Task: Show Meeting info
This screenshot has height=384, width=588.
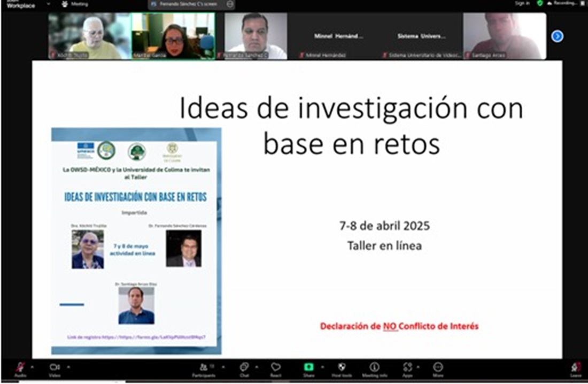Action: 375,367
